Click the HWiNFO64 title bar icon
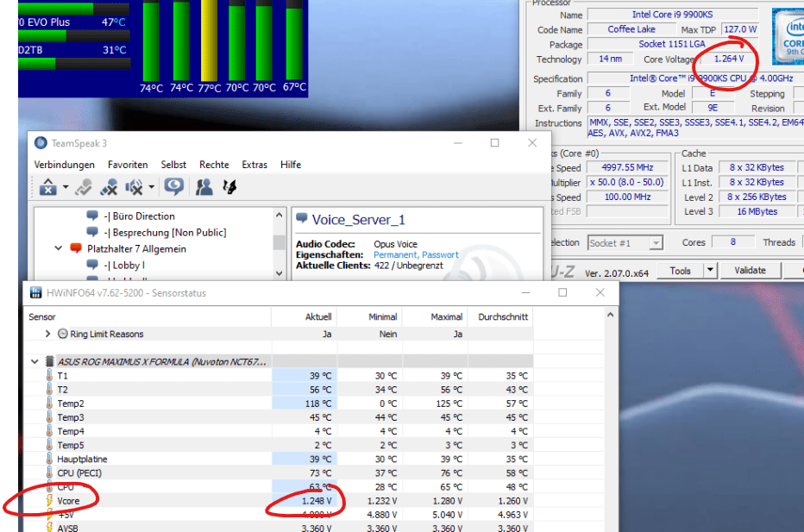 coord(36,292)
